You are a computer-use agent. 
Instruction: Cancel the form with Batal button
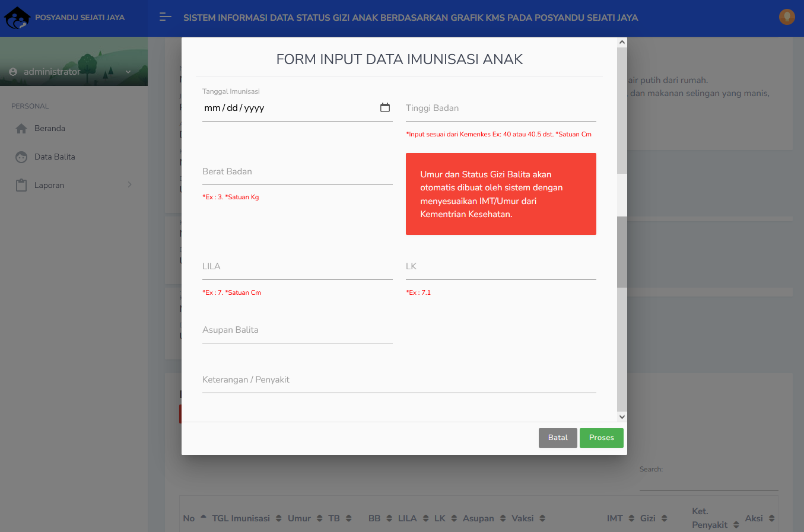[x=557, y=438]
